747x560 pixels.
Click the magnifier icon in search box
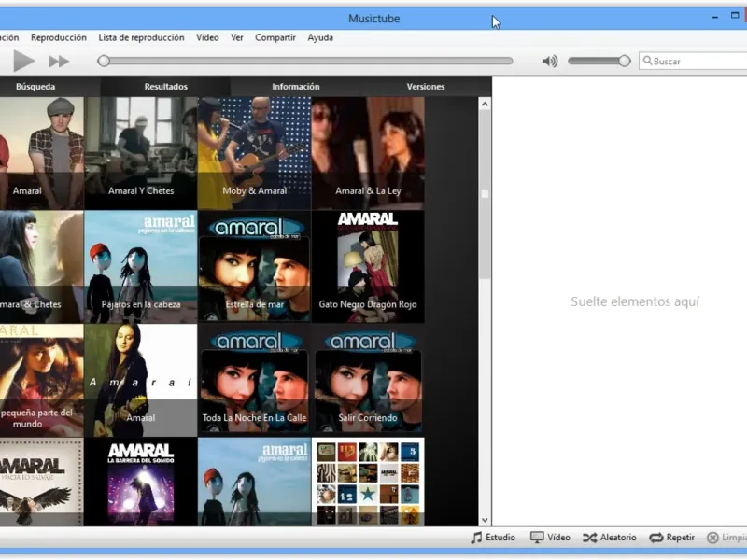(647, 61)
